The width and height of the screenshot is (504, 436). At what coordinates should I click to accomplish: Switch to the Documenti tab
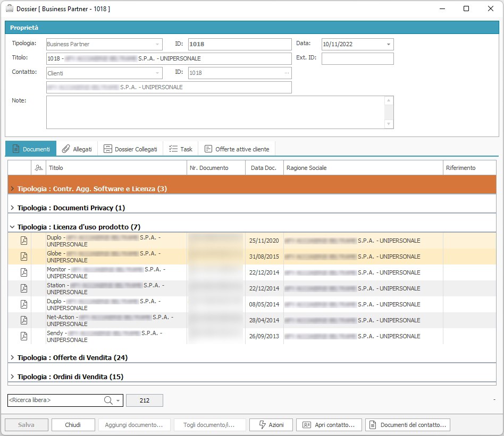[x=31, y=149]
